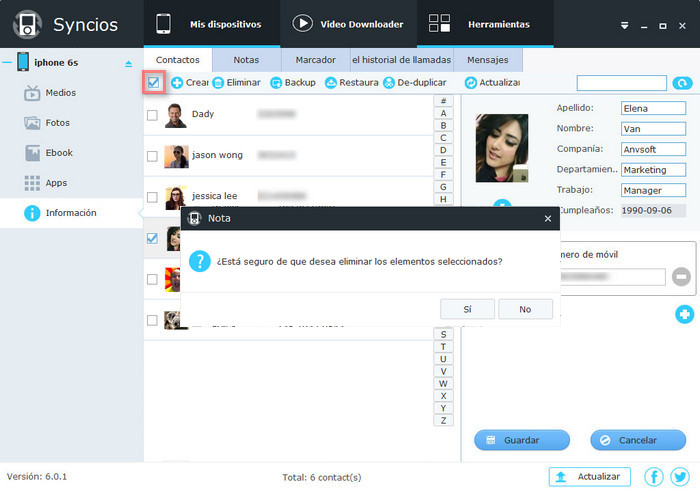Image resolution: width=700 pixels, height=492 pixels.
Task: Click Cancelar to discard changes
Action: 638,440
